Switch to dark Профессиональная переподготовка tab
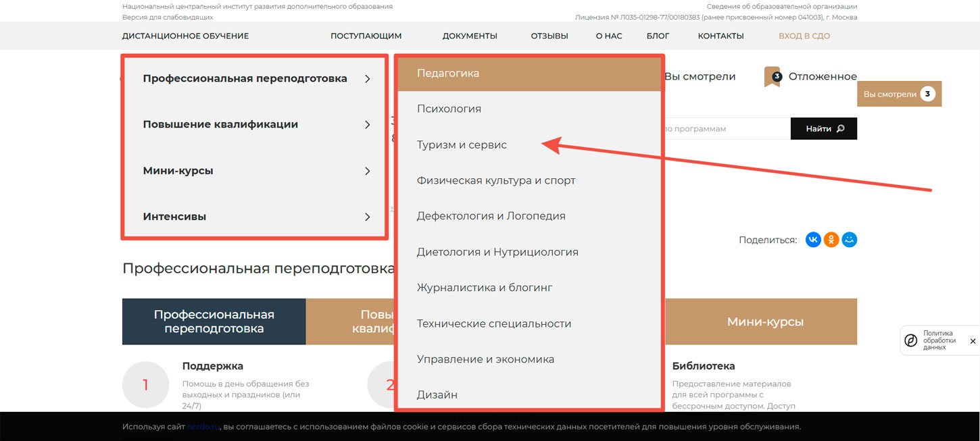Viewport: 980px width, 441px height. point(214,321)
